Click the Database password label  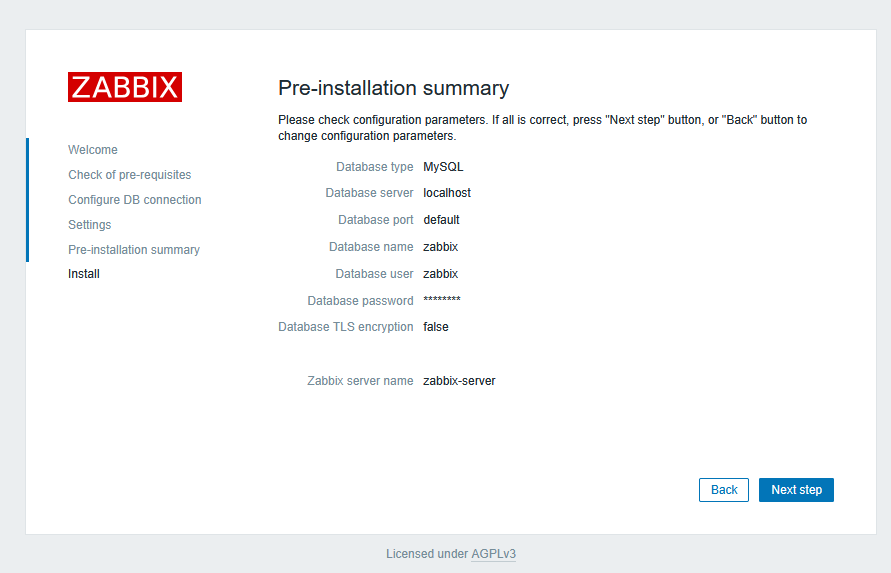click(360, 301)
